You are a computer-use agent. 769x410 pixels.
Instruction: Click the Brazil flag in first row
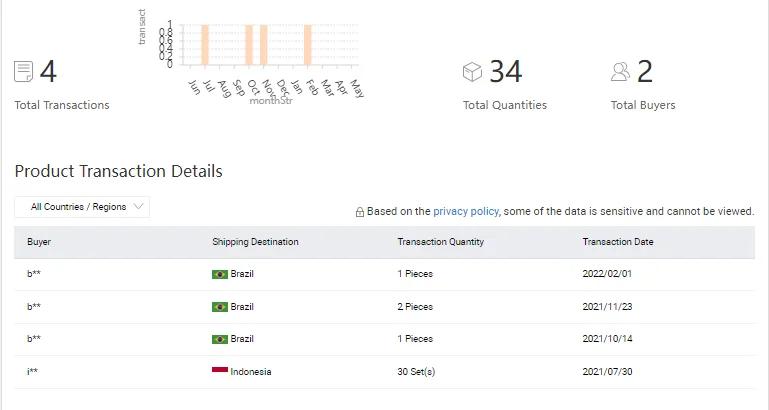pyautogui.click(x=220, y=274)
